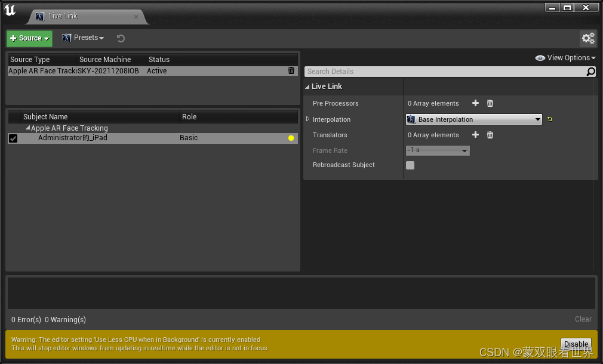Select the Apple AR Face Tracking source row

click(152, 71)
